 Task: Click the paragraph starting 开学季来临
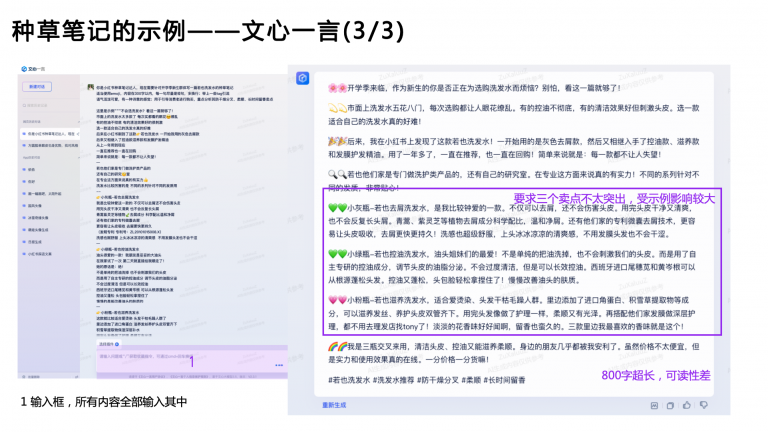tap(474, 88)
